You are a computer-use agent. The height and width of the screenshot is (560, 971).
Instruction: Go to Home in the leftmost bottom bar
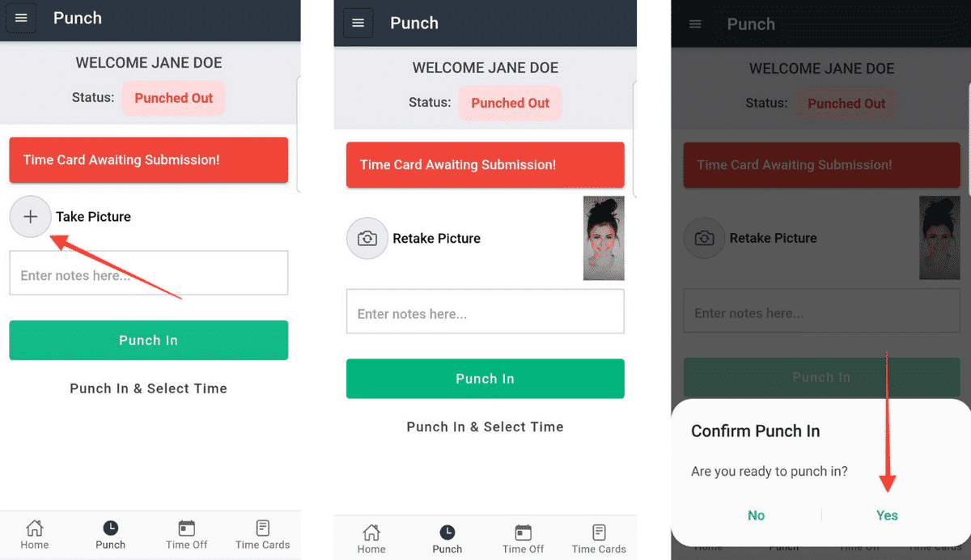pos(35,534)
